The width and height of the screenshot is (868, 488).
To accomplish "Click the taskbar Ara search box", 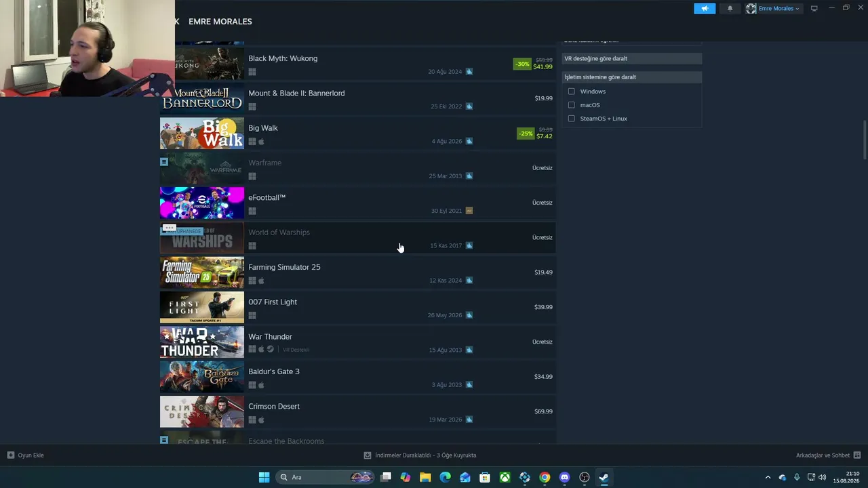I will tap(325, 477).
